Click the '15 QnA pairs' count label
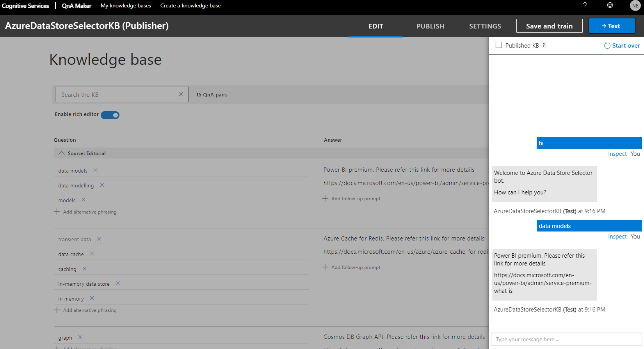 pos(212,94)
